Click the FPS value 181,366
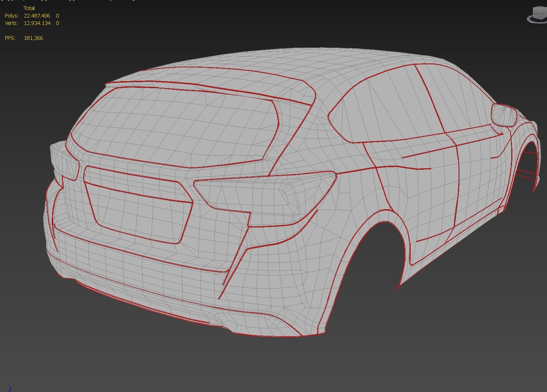Screen dimensions: 547x392 click(x=33, y=38)
